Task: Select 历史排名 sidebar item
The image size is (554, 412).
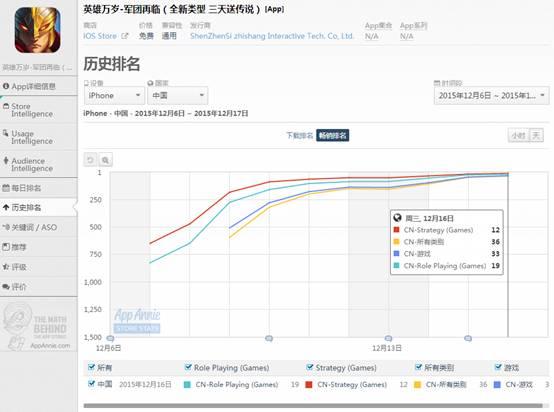Action: tap(39, 207)
